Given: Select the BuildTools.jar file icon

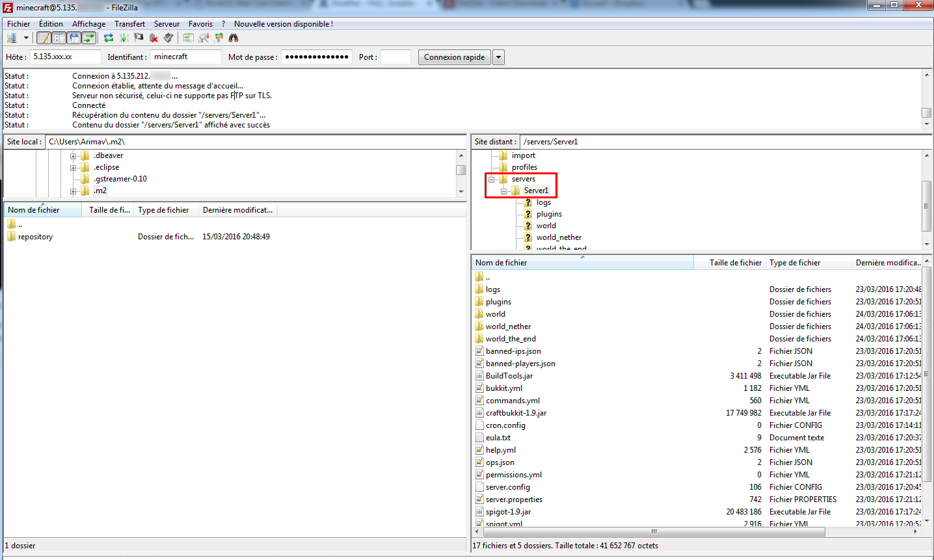Looking at the screenshot, I should [479, 376].
